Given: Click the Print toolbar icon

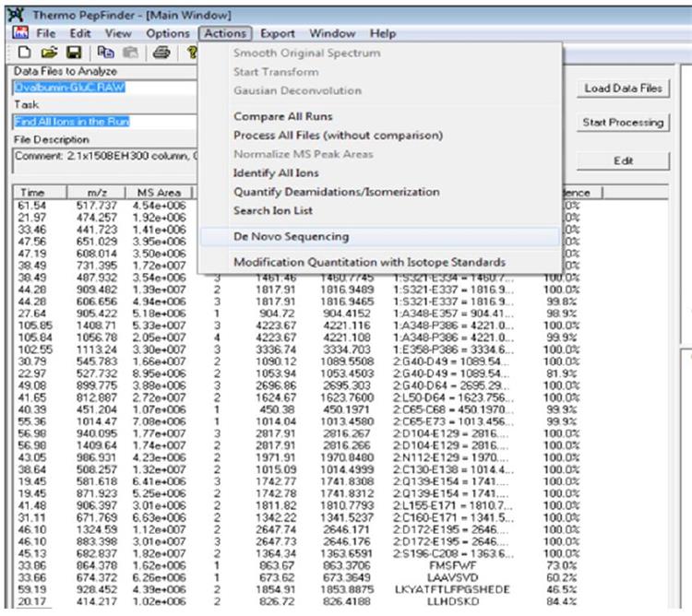Looking at the screenshot, I should tap(161, 53).
